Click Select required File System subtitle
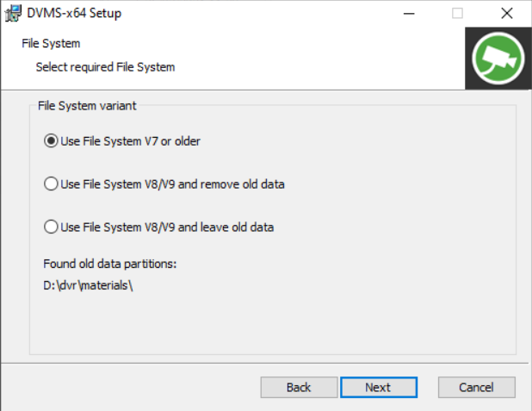The image size is (532, 411). click(x=105, y=66)
